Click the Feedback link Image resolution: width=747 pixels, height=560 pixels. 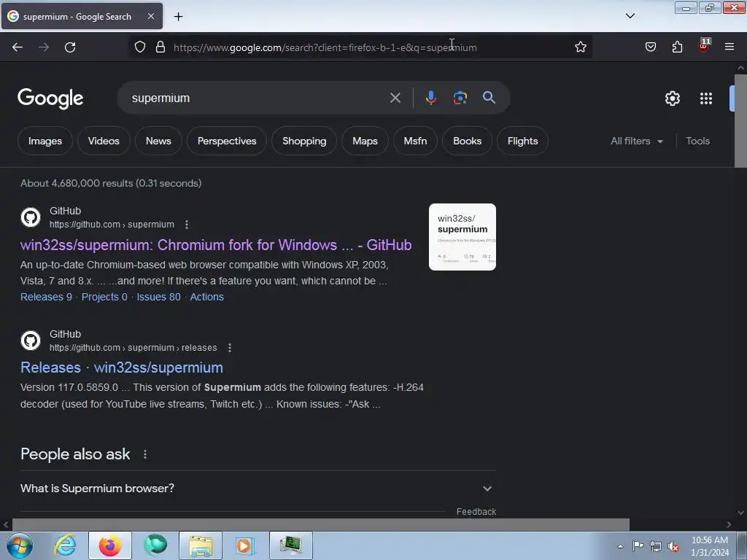[x=476, y=511]
